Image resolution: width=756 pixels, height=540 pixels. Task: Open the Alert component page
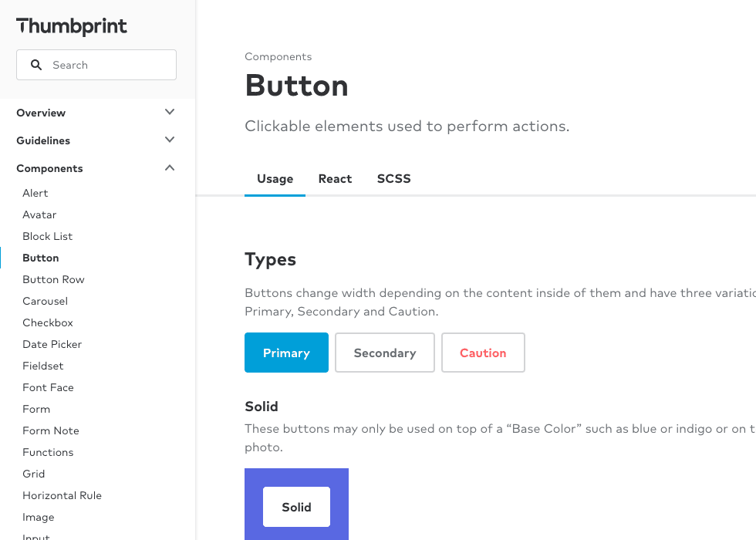pos(35,193)
